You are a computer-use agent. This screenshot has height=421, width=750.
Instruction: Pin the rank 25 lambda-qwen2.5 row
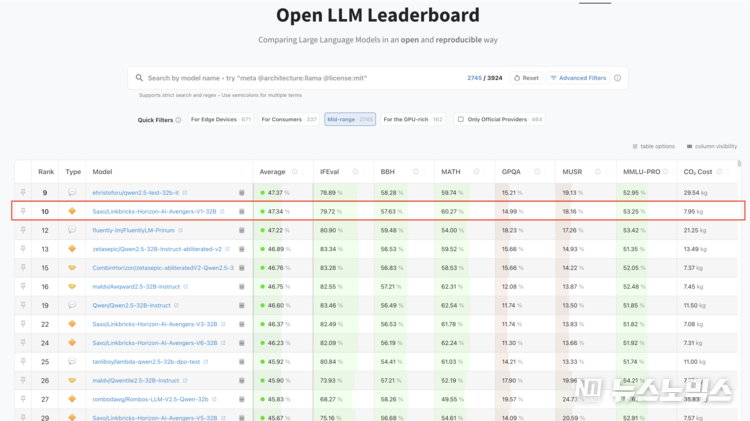(x=23, y=362)
